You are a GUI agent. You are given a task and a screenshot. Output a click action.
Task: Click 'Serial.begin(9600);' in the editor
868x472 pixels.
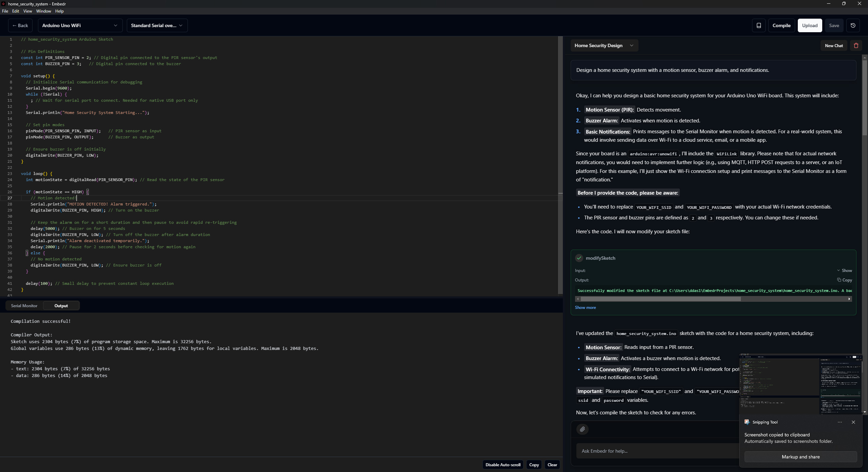tap(48, 88)
